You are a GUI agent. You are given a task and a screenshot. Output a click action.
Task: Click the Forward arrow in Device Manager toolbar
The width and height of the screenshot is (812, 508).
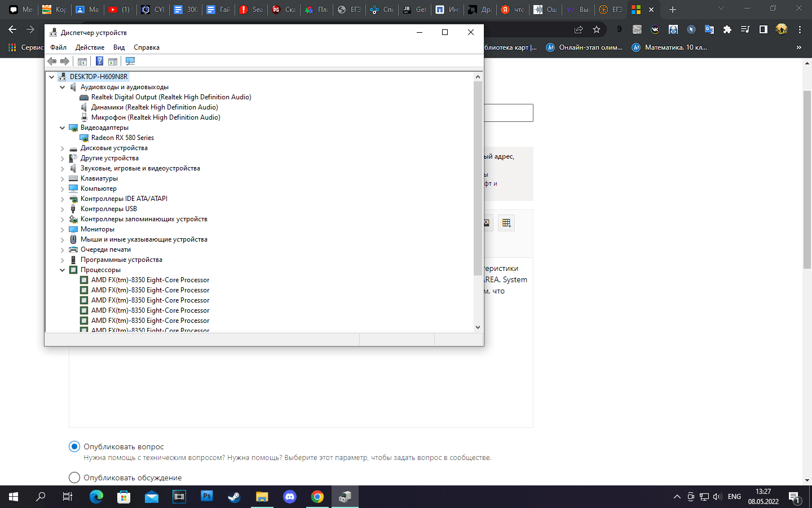click(65, 61)
